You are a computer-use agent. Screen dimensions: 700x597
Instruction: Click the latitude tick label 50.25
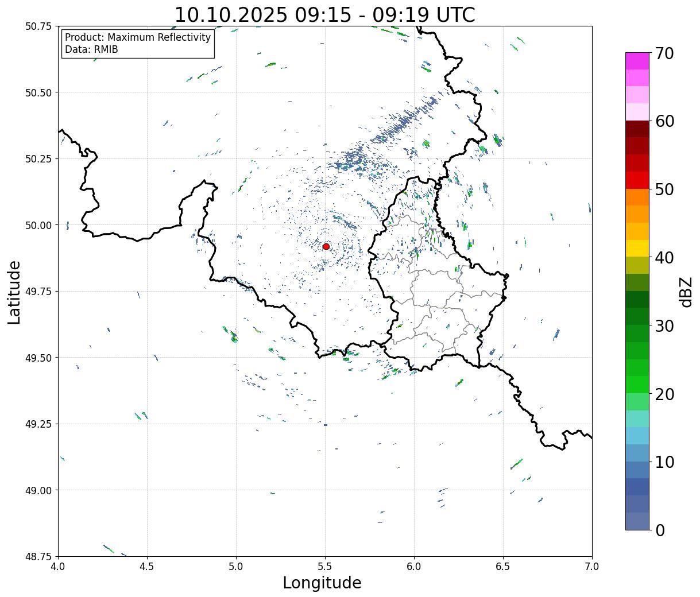pos(38,159)
